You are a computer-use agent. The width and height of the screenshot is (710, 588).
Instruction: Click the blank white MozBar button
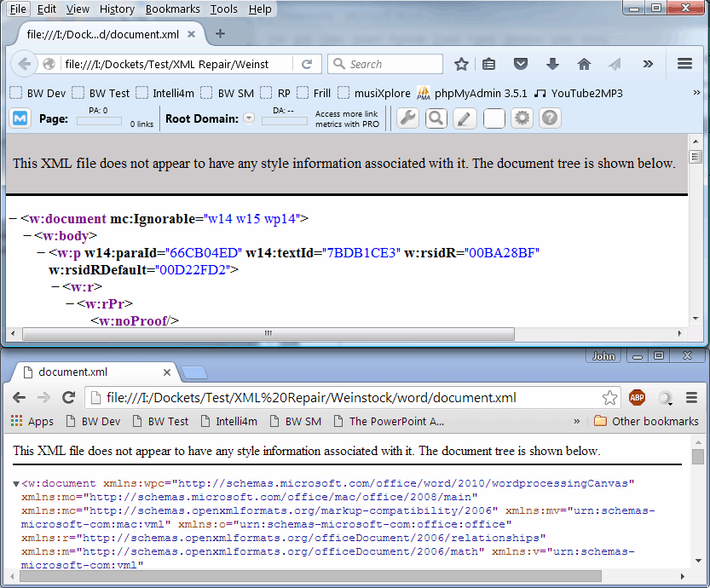(494, 118)
